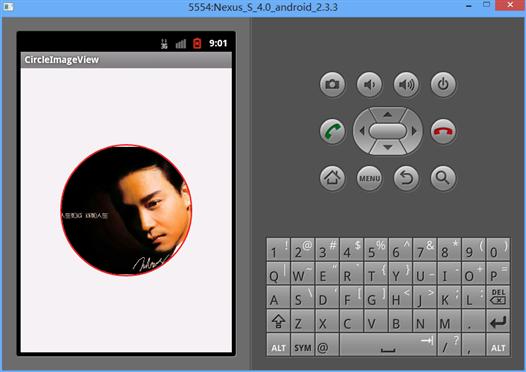Viewport: 526px width, 372px height.
Task: Click the Shift arrow key
Action: point(278,321)
